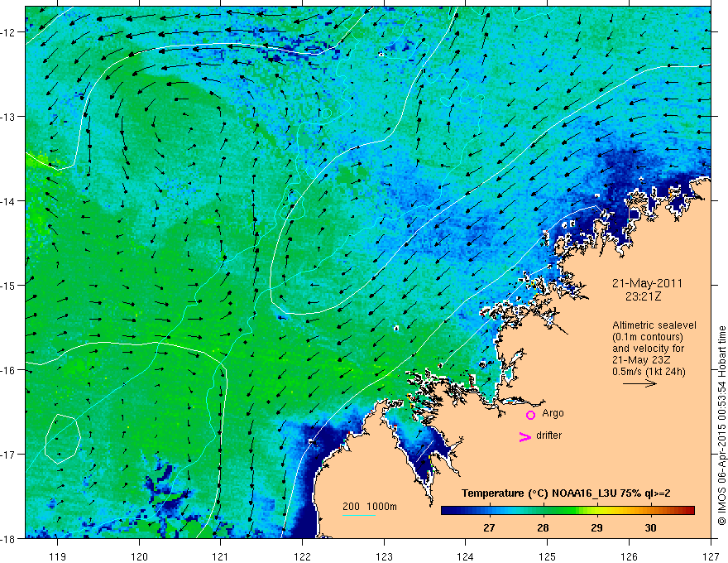Click the 'Temperature (°C) NOAA16_L3U 75% ql>=2' title

(566, 493)
